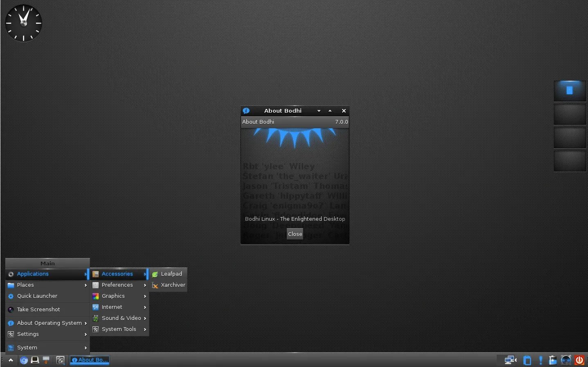Maximize About Bodhi with the up-chevron button
Image resolution: width=588 pixels, height=367 pixels.
[330, 111]
